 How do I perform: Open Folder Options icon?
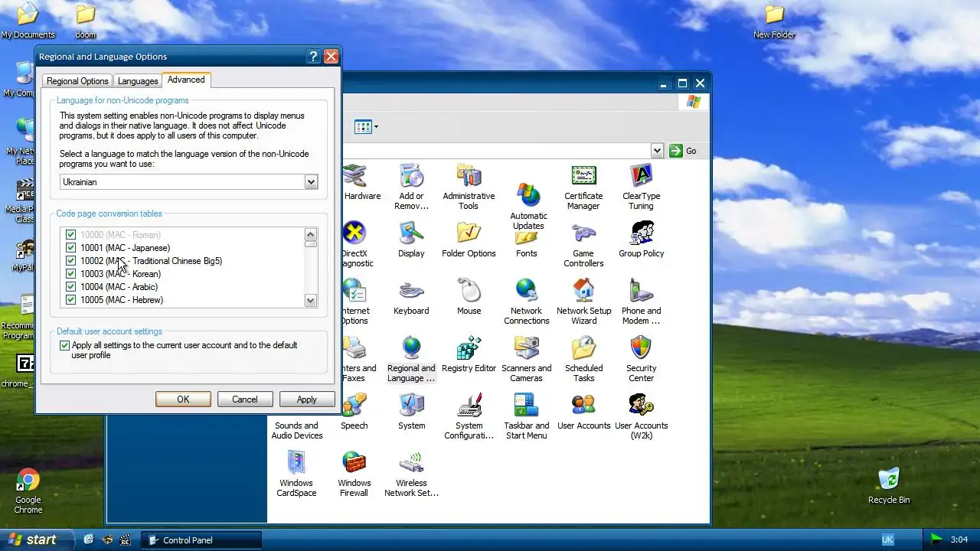pos(469,240)
